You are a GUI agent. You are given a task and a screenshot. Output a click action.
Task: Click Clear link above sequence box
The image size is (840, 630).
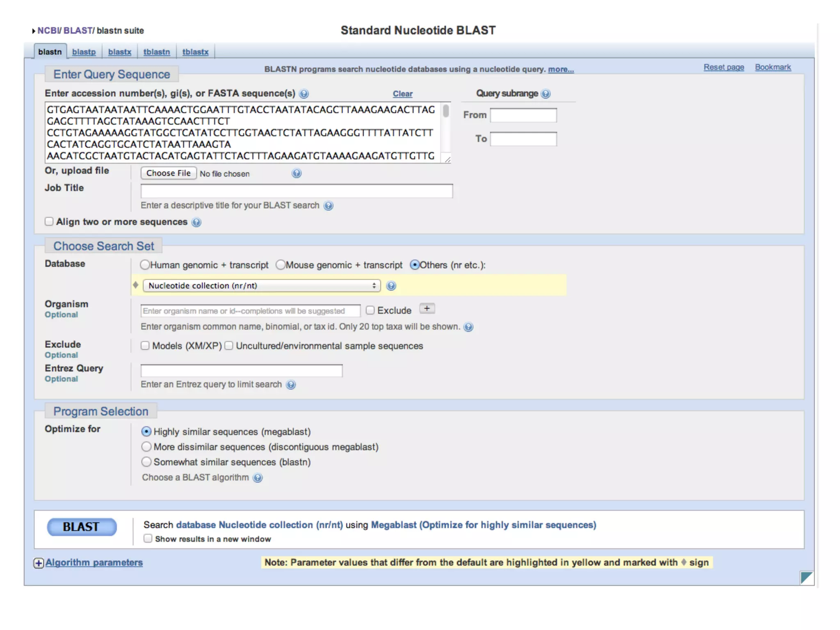pyautogui.click(x=402, y=94)
